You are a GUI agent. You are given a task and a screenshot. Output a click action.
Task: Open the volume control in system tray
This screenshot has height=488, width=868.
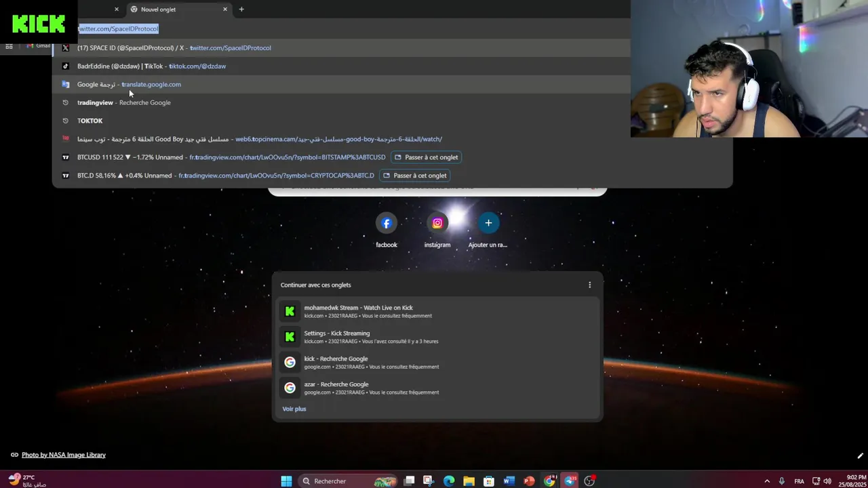point(827,481)
